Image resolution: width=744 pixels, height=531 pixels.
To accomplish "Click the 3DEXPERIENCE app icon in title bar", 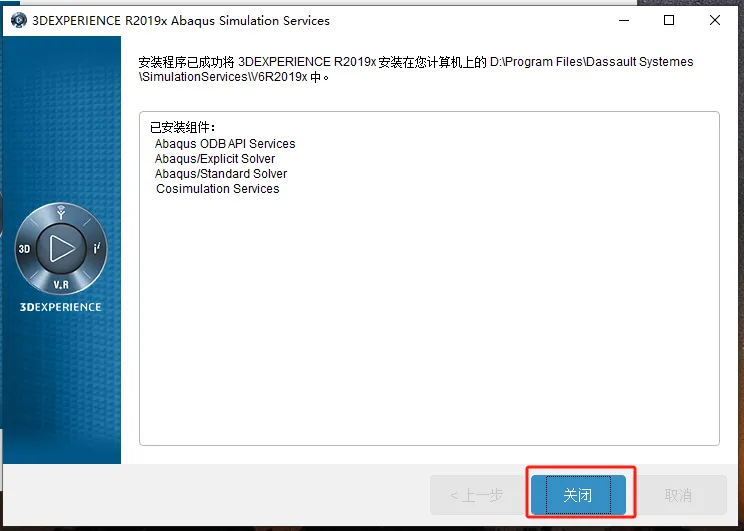I will coord(19,20).
